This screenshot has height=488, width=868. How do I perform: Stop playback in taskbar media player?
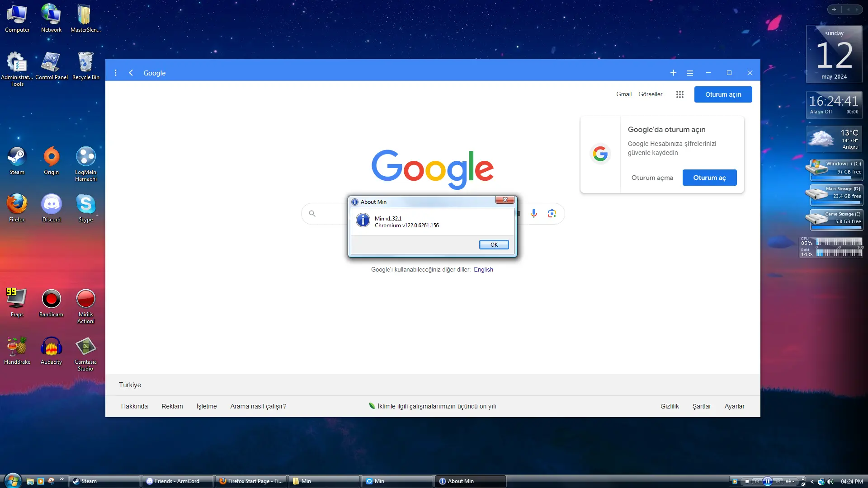click(747, 482)
